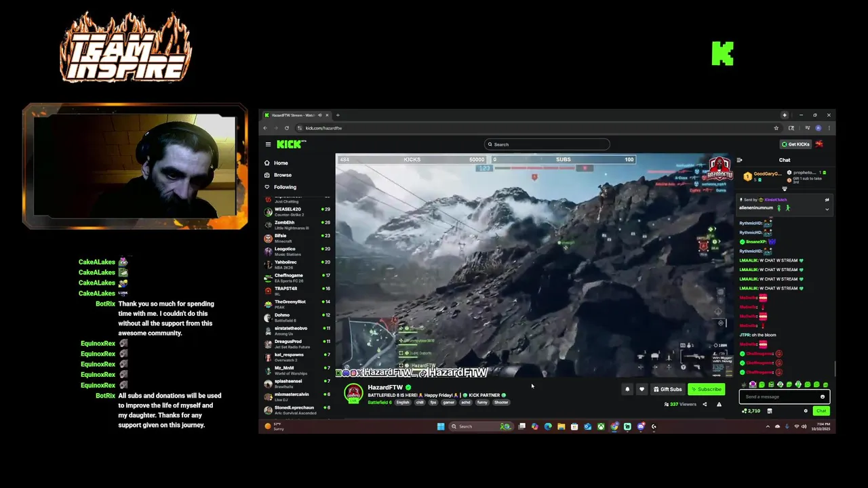
Task: Click the Kick search field
Action: click(547, 144)
